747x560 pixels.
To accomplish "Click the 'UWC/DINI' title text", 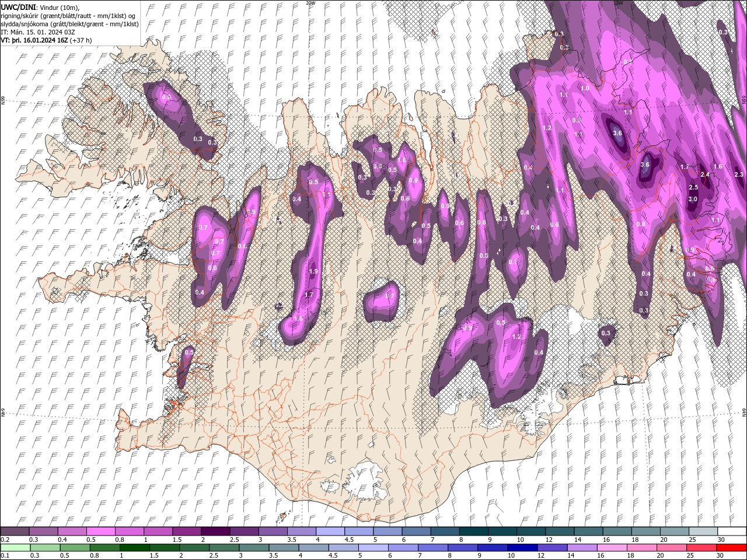I will pos(18,6).
